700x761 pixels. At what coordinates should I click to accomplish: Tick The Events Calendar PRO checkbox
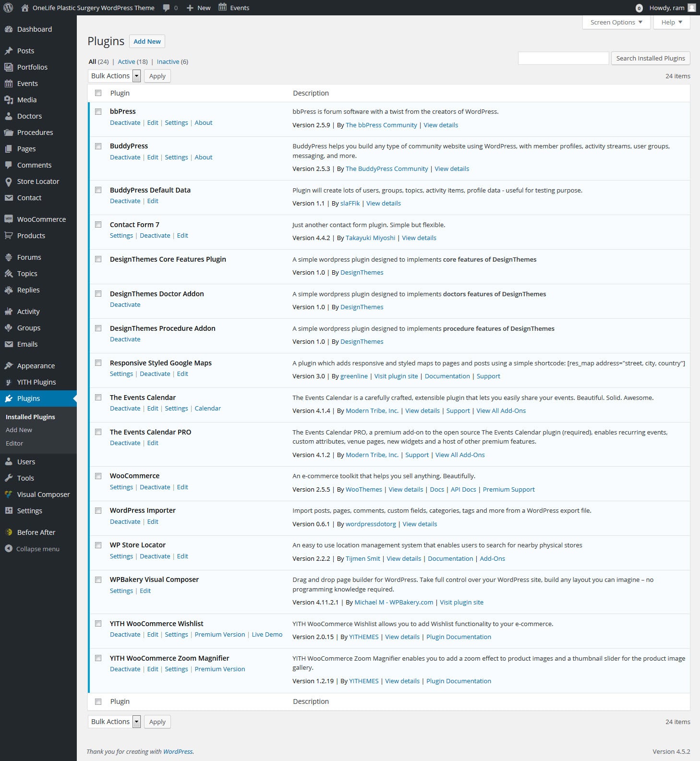(x=98, y=432)
